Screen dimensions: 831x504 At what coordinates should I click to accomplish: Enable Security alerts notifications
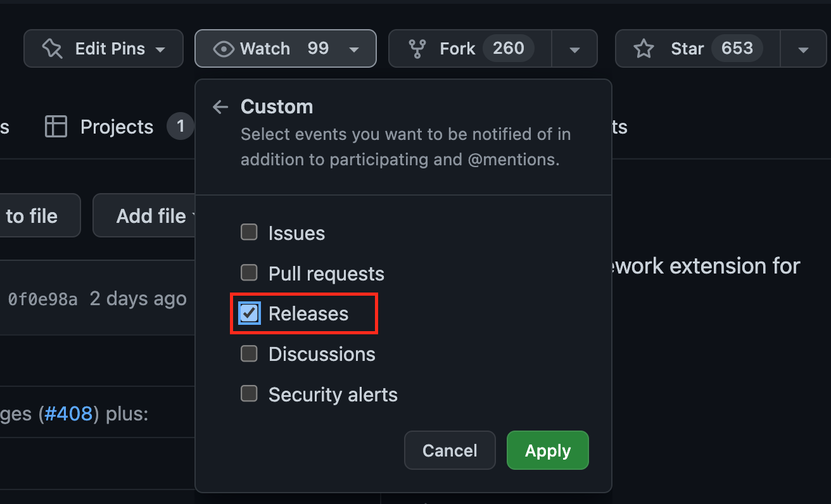(249, 393)
